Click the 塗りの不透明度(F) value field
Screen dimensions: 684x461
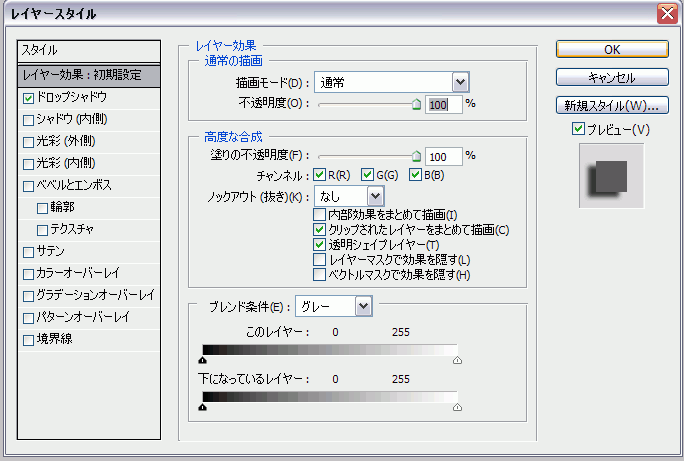[443, 157]
